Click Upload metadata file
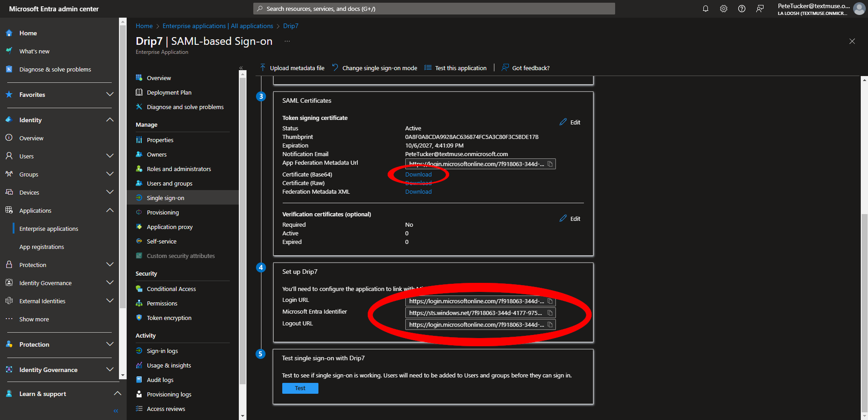The width and height of the screenshot is (868, 420). coord(292,68)
